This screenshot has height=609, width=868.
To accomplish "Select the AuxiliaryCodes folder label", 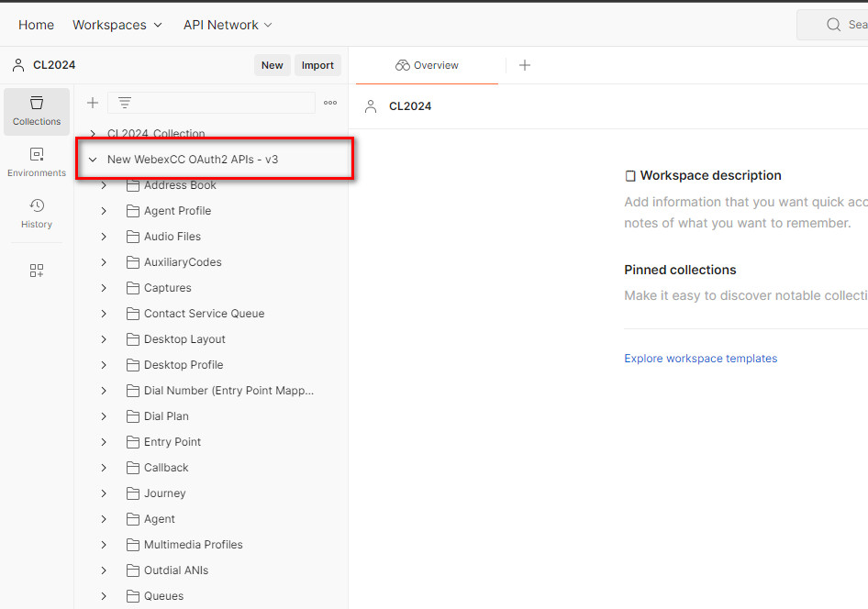I will tap(183, 262).
